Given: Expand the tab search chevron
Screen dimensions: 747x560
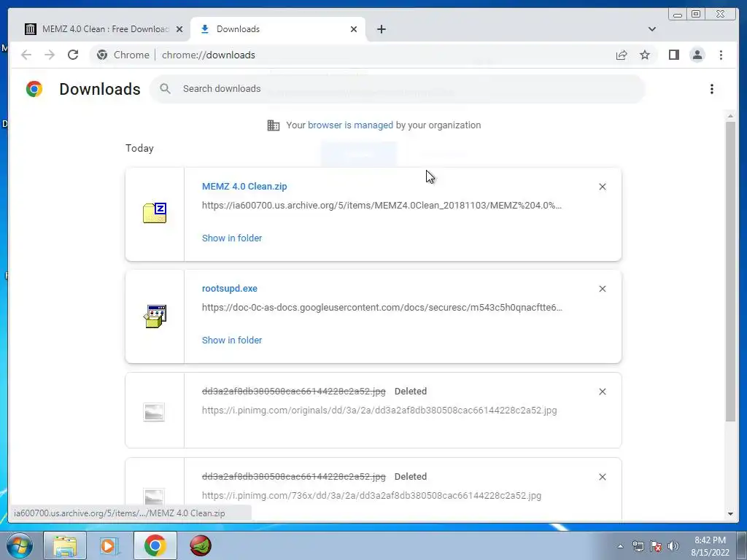Looking at the screenshot, I should [x=651, y=29].
